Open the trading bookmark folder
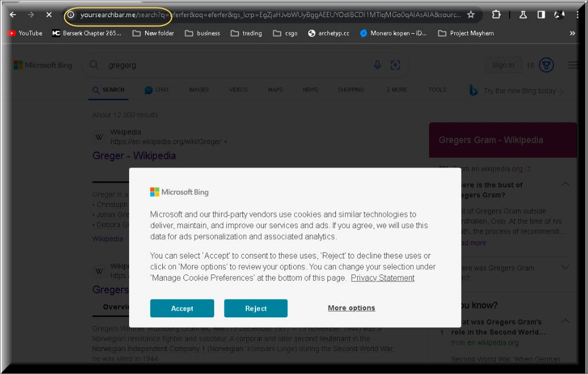Screen dimensions: 588x374 pos(246,33)
